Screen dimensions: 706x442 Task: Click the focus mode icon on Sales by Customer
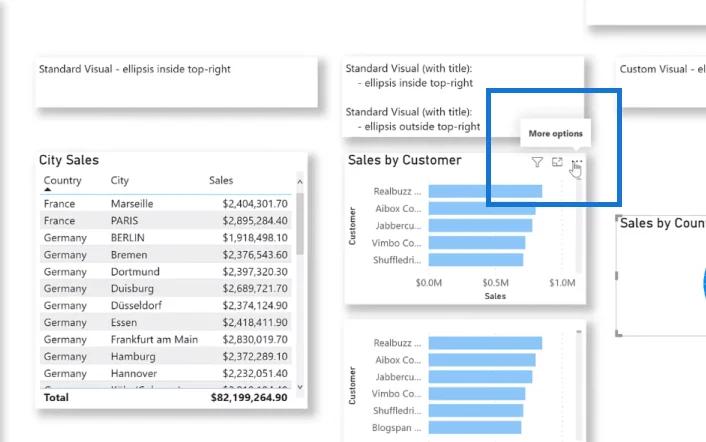pyautogui.click(x=557, y=162)
